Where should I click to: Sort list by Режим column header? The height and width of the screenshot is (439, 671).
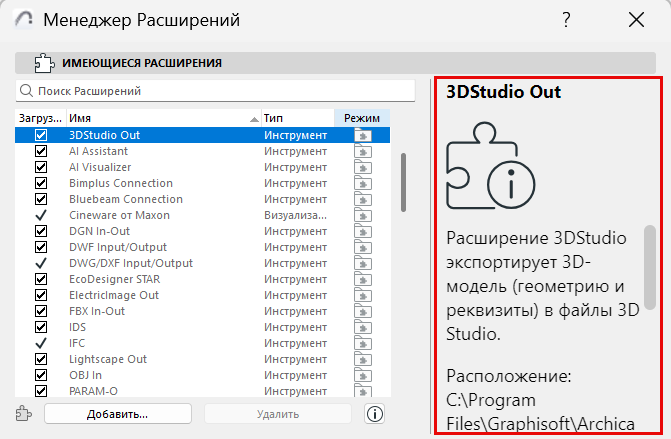tap(362, 118)
